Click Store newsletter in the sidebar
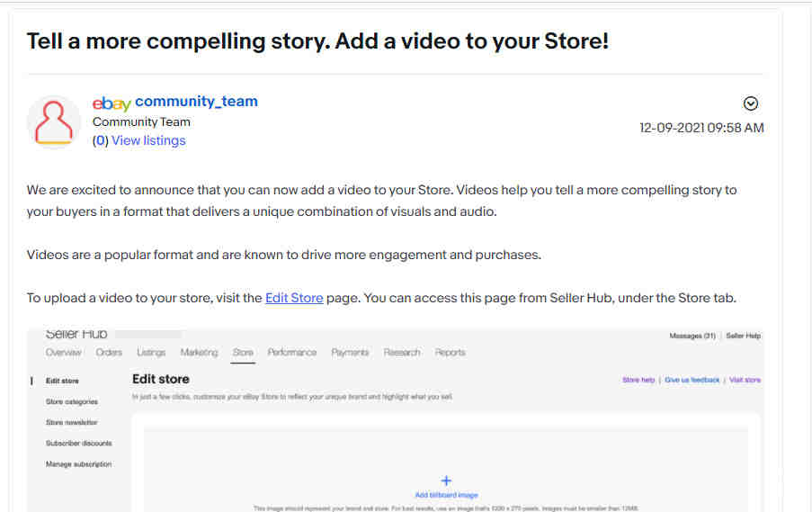 tap(71, 422)
